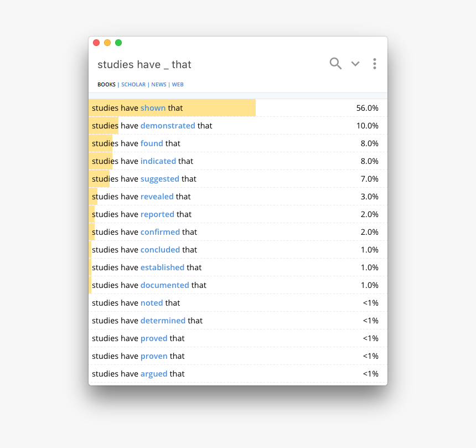Click the 'confirmed' suggestion
Viewport: 476px width, 448px height.
coord(160,232)
